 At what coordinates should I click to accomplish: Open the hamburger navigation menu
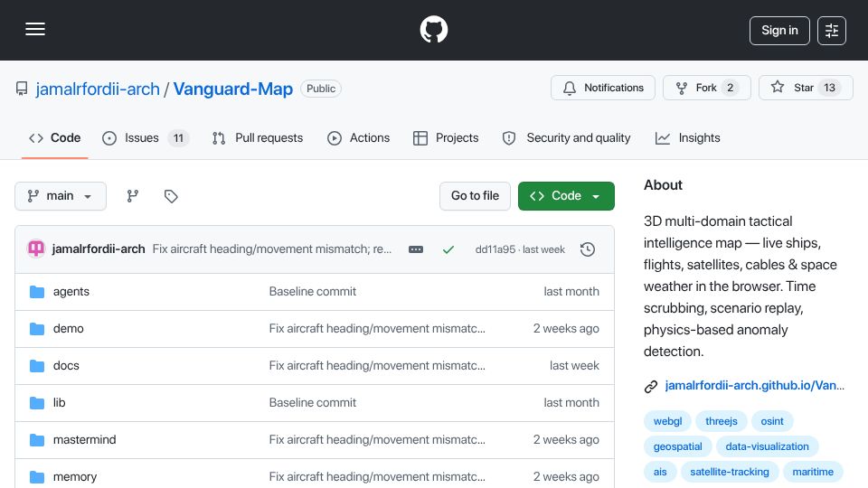point(35,29)
